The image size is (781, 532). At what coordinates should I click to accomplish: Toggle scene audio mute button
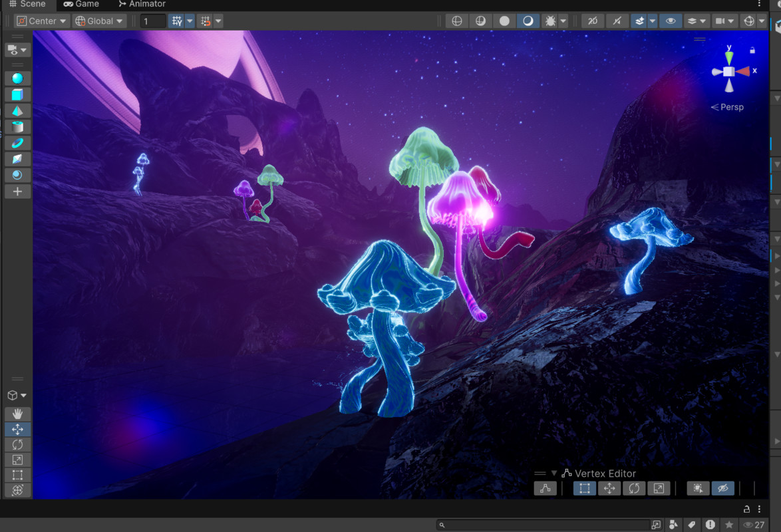pyautogui.click(x=617, y=21)
